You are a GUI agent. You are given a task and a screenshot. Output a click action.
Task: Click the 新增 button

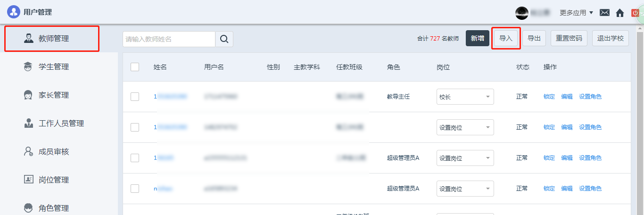(477, 39)
